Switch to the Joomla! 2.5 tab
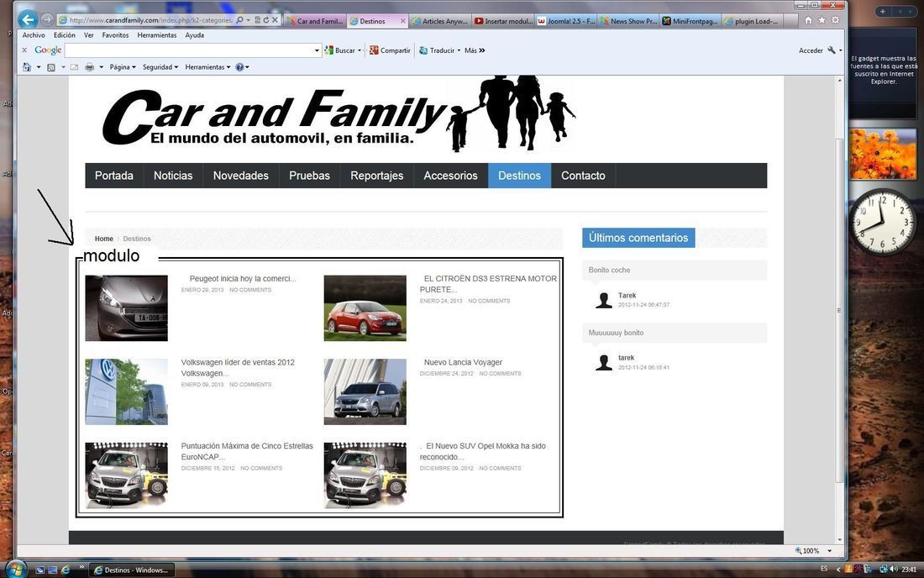The image size is (924, 578). [x=565, y=21]
